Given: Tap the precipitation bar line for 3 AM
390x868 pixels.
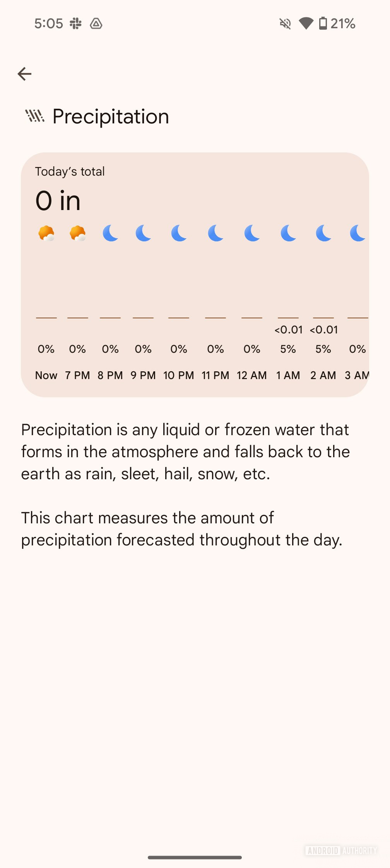Looking at the screenshot, I should [358, 318].
